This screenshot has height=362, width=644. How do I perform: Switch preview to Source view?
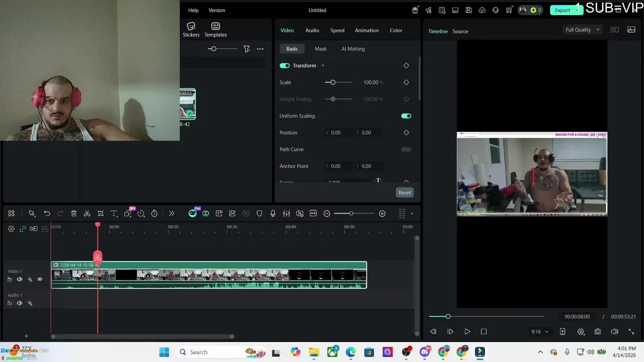[460, 31]
